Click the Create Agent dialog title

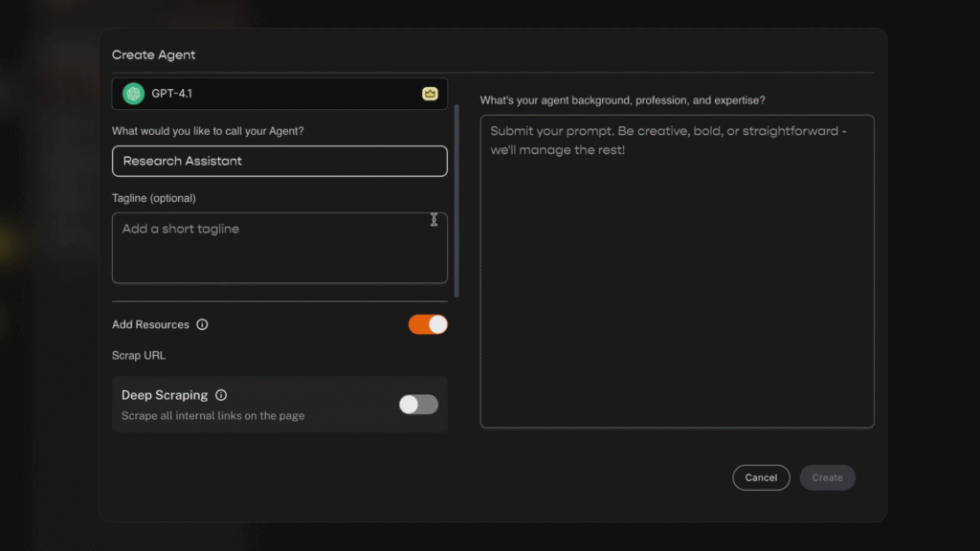[x=153, y=55]
